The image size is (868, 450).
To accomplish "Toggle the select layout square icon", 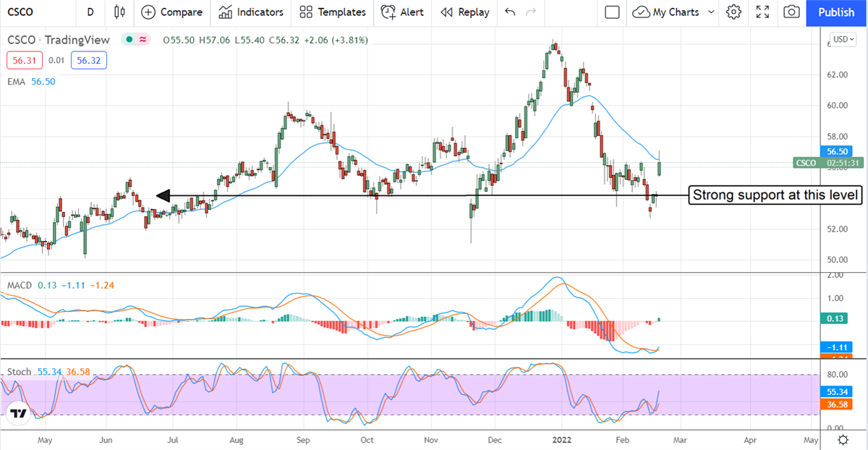I will tap(612, 12).
